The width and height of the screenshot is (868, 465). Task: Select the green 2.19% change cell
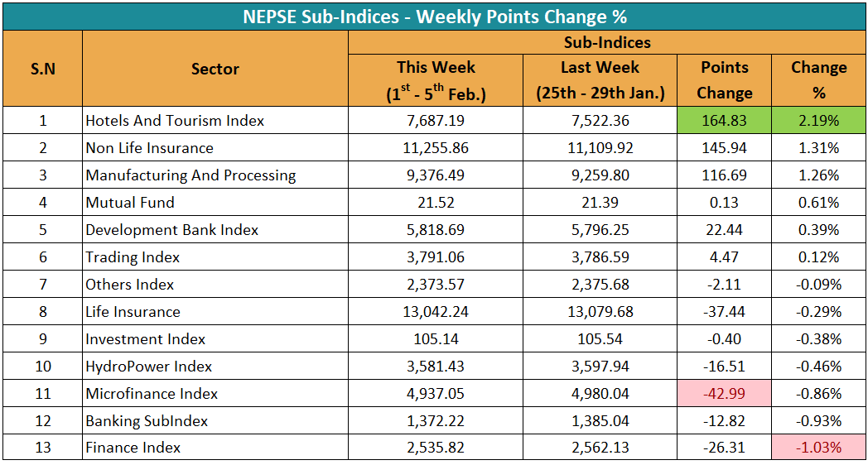818,121
